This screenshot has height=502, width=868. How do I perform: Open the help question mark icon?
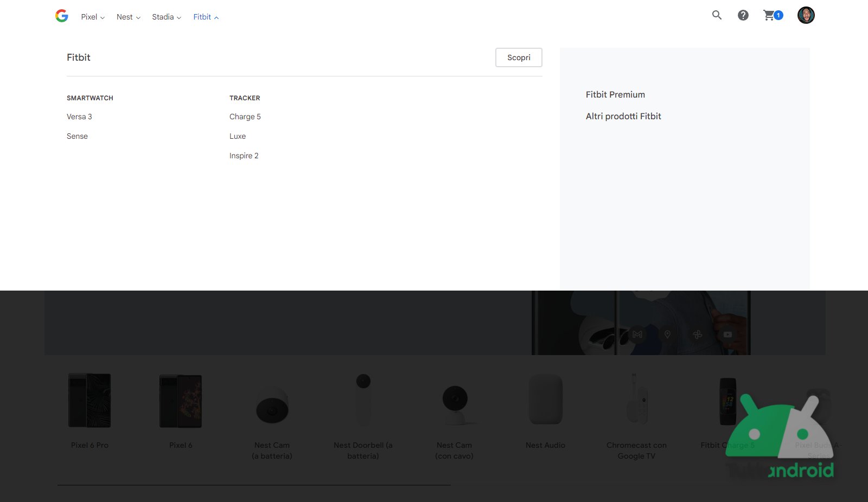743,15
